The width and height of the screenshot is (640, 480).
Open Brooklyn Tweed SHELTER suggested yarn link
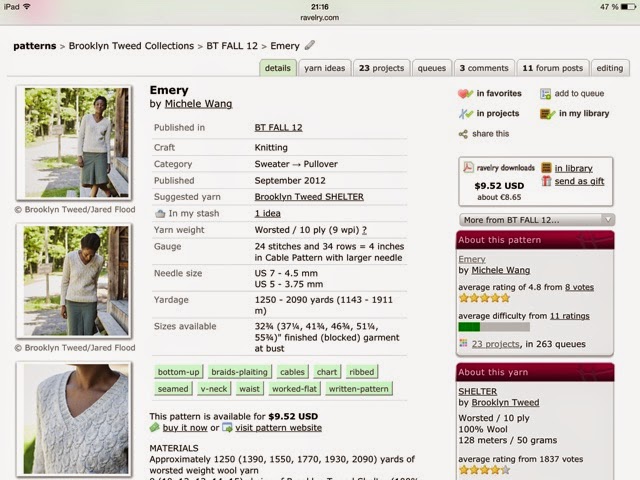point(309,197)
